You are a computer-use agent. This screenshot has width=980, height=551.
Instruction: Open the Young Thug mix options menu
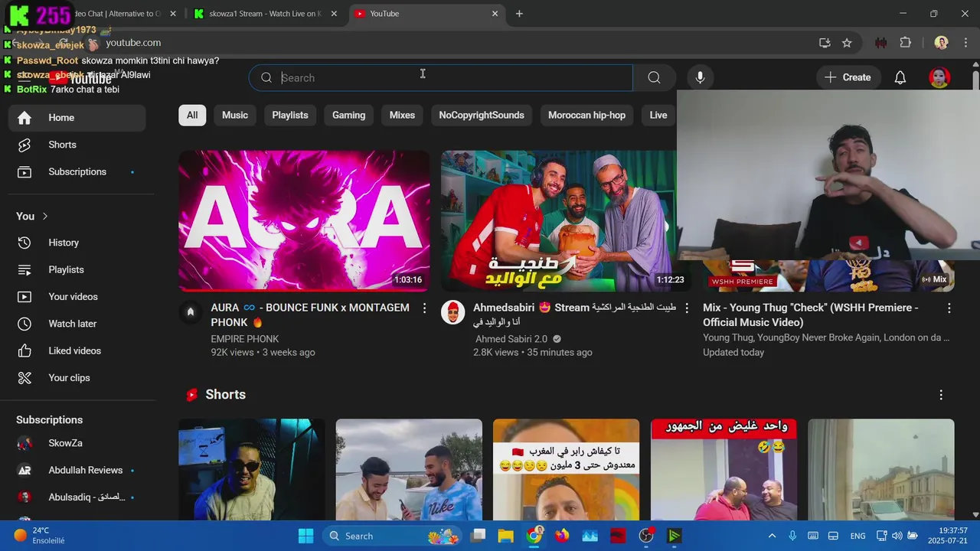click(949, 308)
